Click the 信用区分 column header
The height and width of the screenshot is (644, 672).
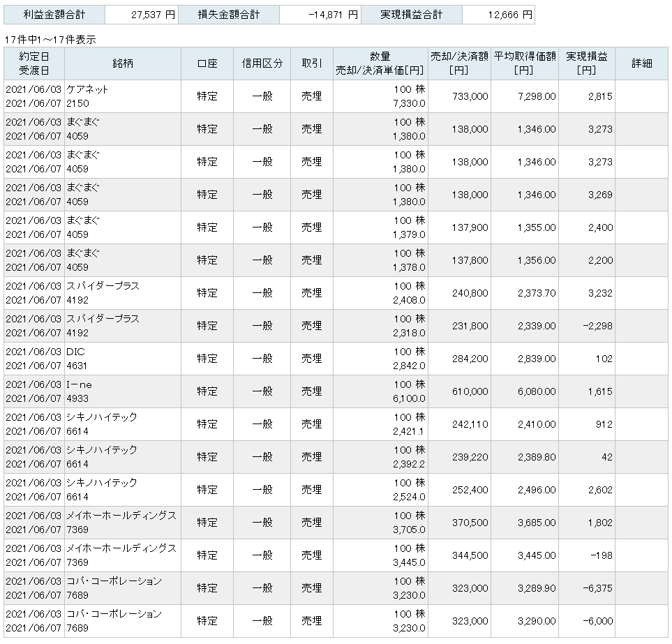click(262, 63)
